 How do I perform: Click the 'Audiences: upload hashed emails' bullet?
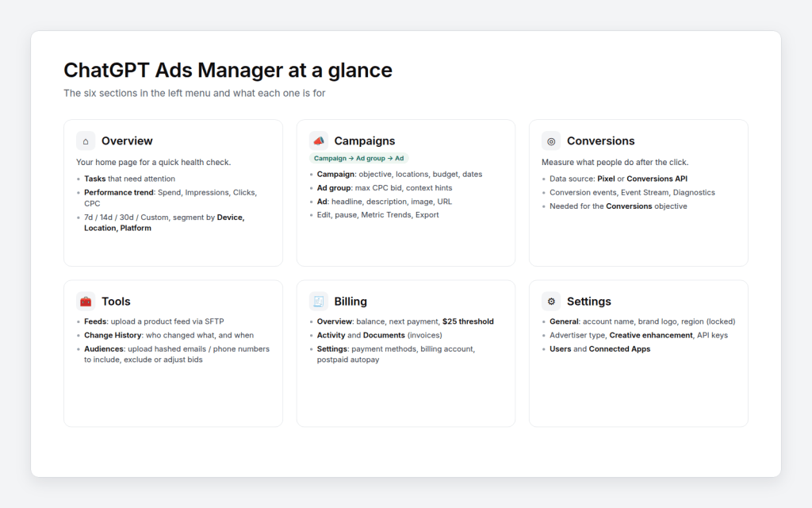coord(177,354)
